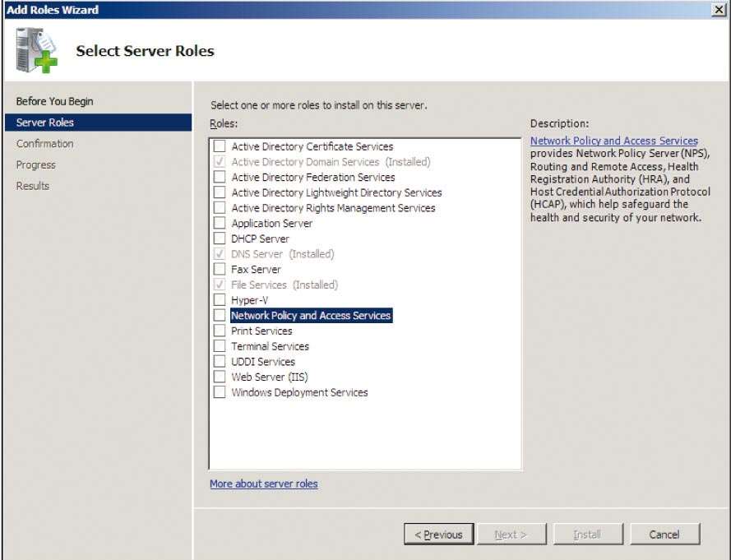731x560 pixels.
Task: Select the Windows Deployment Services role label
Action: [299, 392]
